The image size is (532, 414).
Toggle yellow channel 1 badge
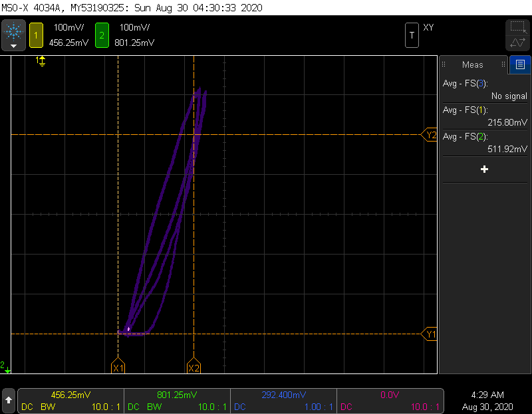tap(36, 35)
